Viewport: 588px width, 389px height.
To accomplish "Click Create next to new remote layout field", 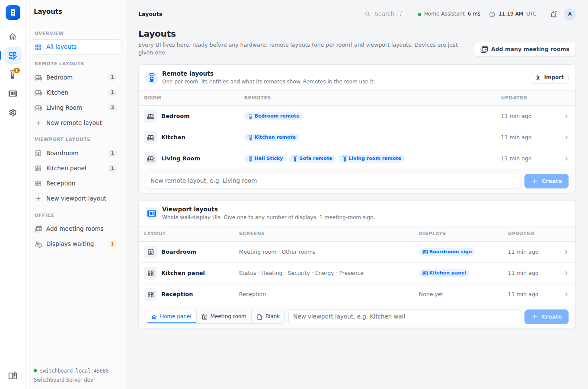I will (546, 181).
